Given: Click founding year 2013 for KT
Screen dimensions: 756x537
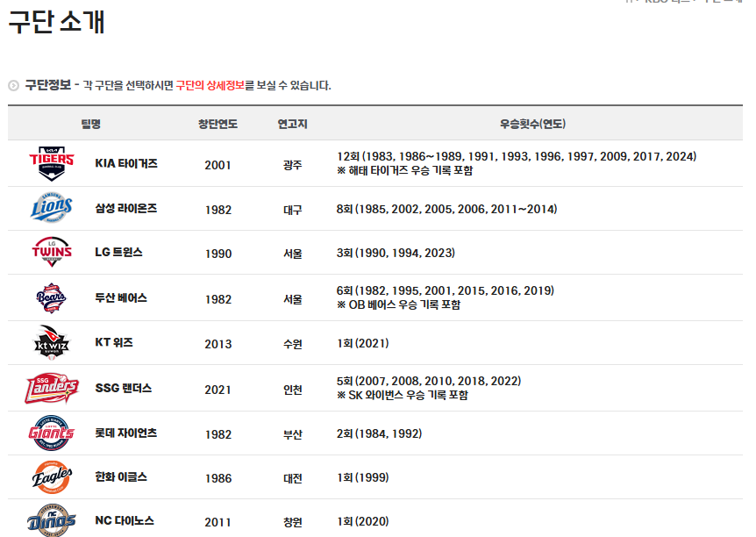Looking at the screenshot, I should point(218,344).
